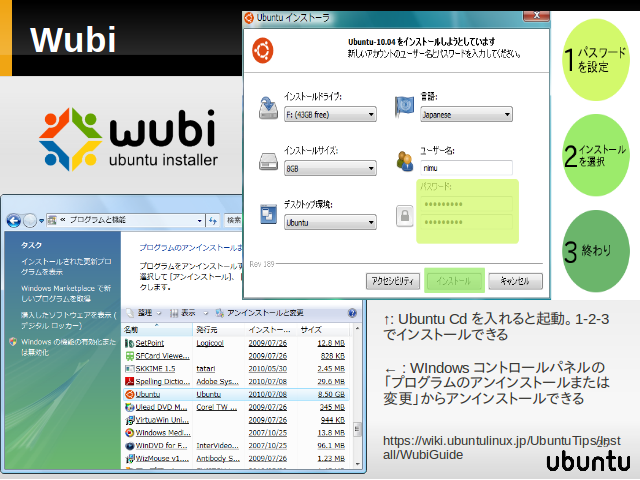Click the shield icon beside Windows features link
Image resolution: width=640 pixels, height=480 pixels.
tap(13, 342)
